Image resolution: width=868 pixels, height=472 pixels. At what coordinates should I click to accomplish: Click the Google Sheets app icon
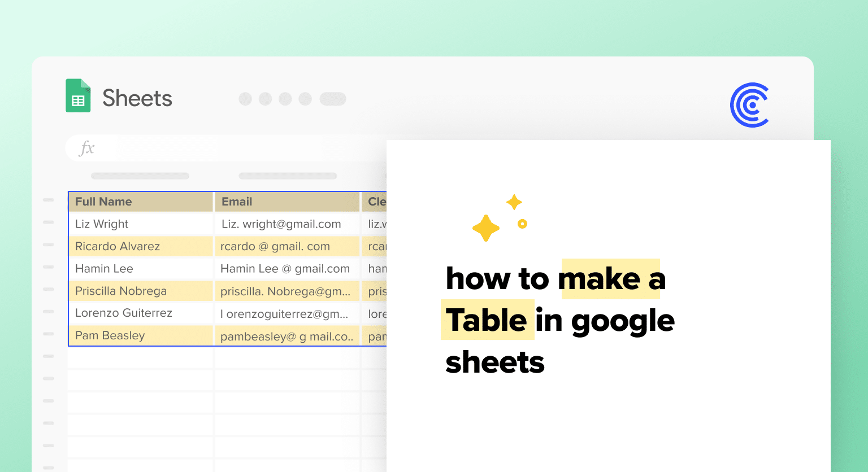pos(77,96)
